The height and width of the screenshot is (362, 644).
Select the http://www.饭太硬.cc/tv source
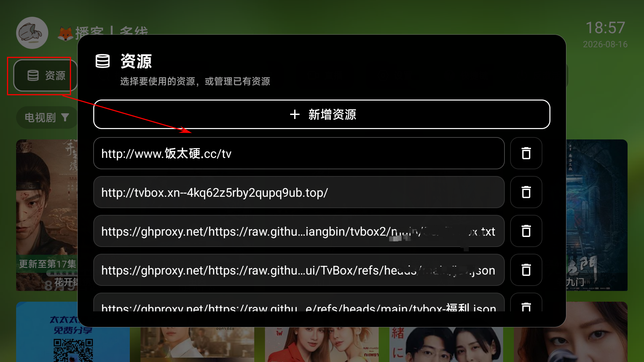click(299, 153)
